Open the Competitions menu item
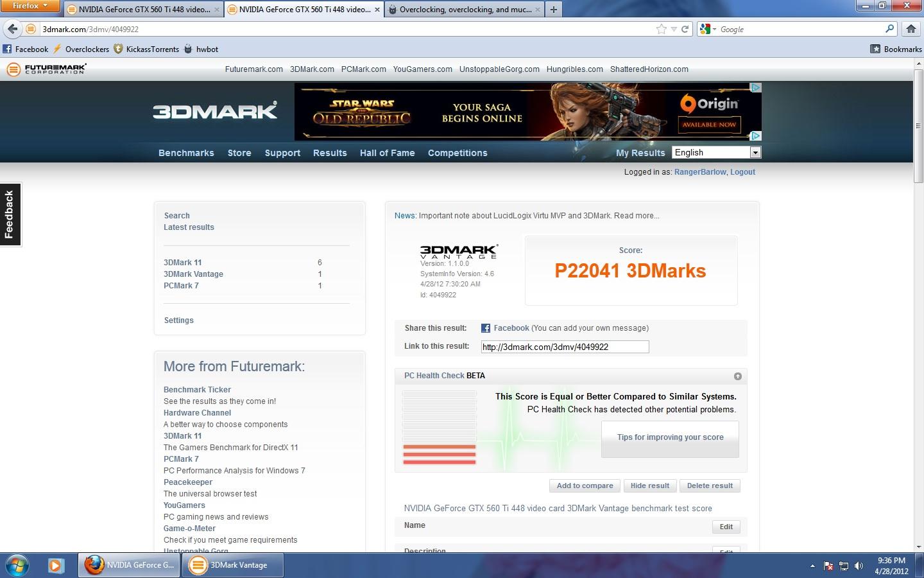The width and height of the screenshot is (924, 578). click(x=458, y=153)
